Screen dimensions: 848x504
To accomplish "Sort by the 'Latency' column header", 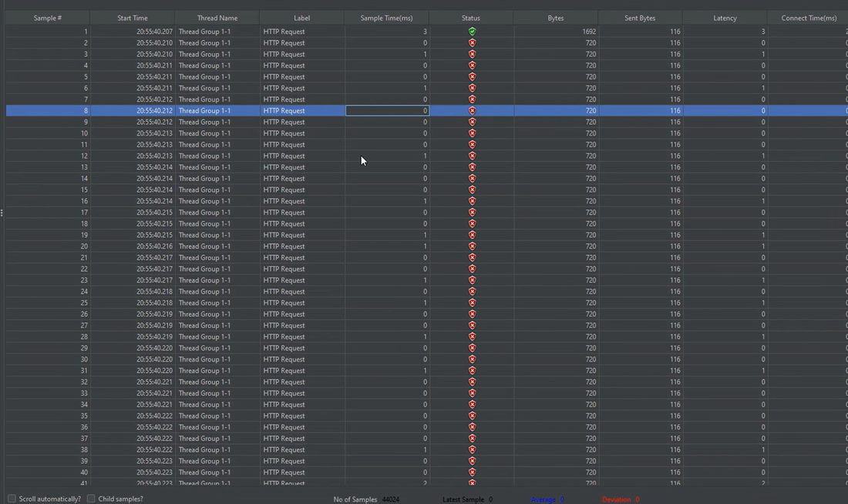I will [x=725, y=18].
